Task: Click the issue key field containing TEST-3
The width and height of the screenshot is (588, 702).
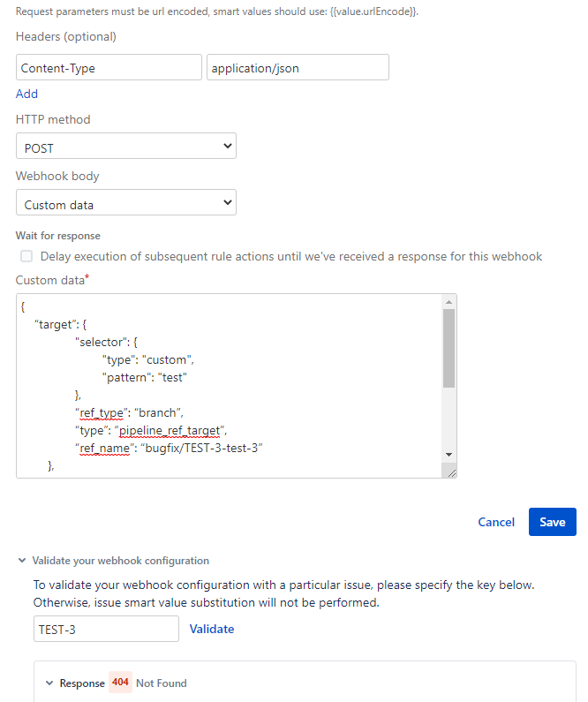Action: (x=106, y=629)
